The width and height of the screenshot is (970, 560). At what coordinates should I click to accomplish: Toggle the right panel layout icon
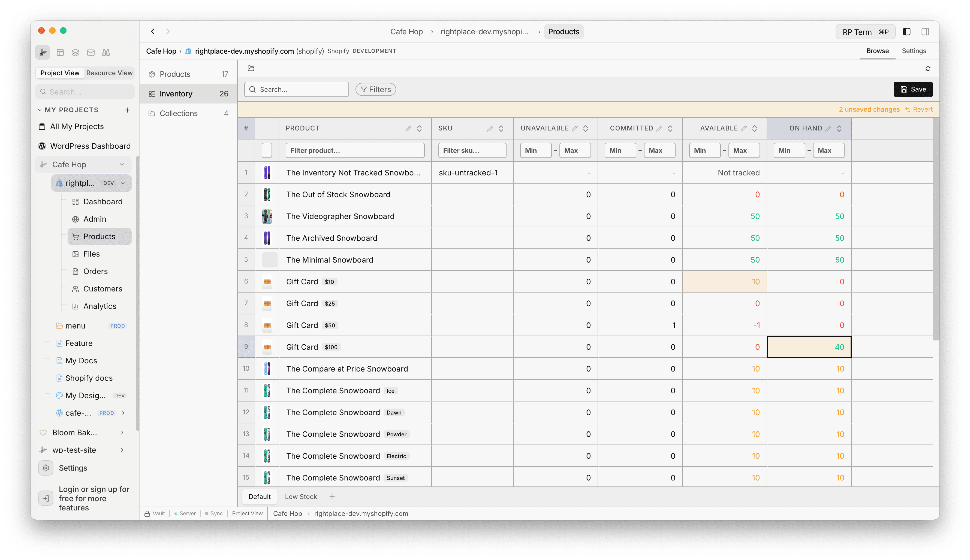925,32
